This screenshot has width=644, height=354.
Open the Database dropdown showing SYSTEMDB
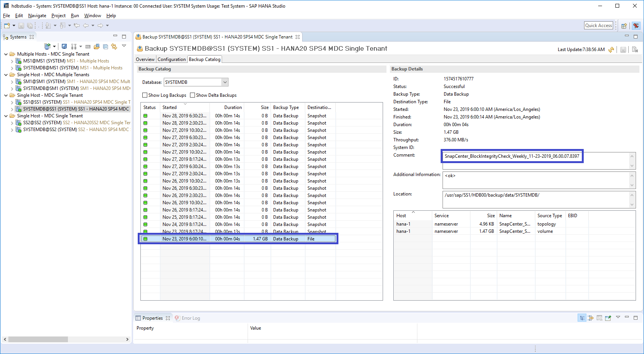[225, 82]
